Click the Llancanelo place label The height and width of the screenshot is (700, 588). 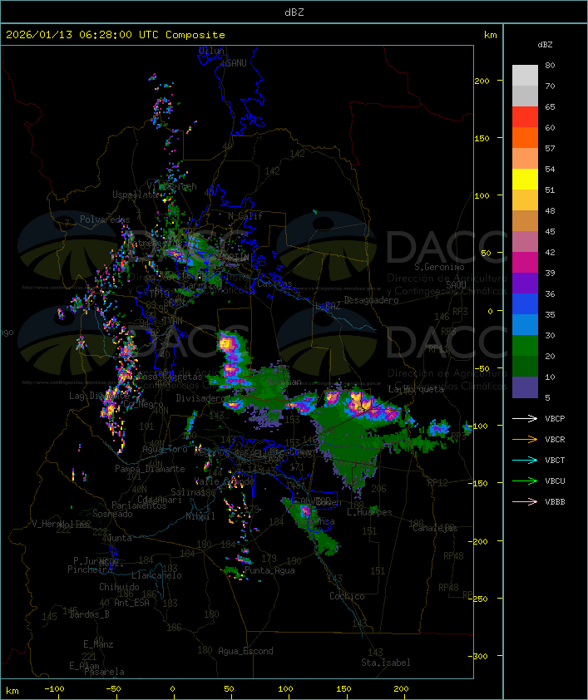tap(156, 575)
